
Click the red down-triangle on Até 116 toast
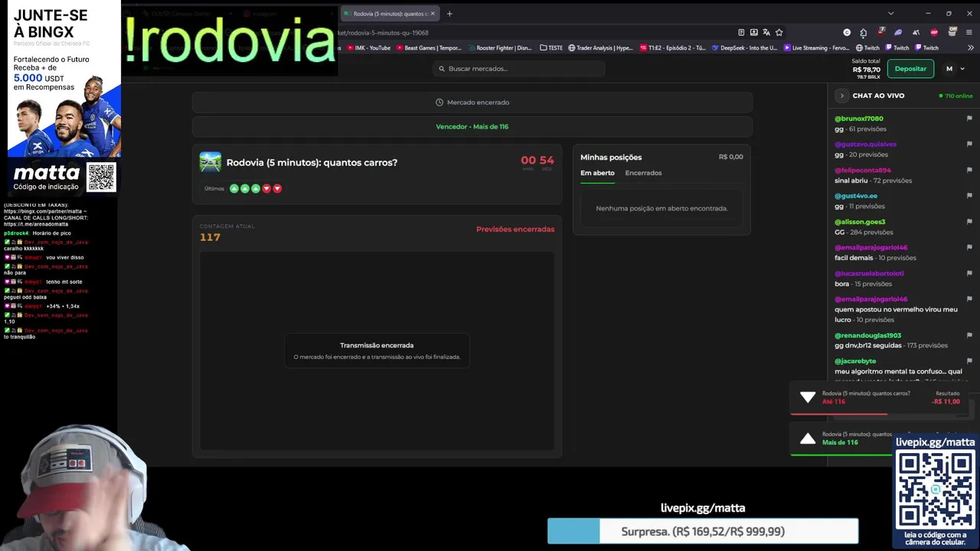point(808,397)
